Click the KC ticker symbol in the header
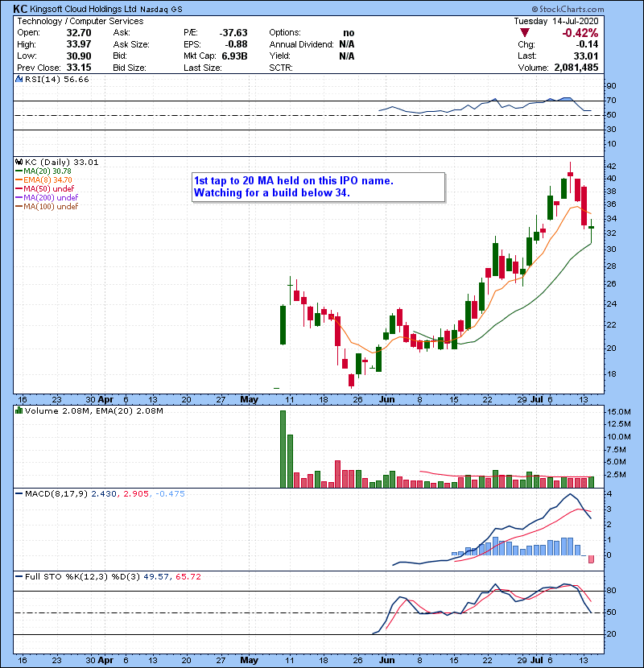The height and width of the screenshot is (668, 644). [20, 9]
